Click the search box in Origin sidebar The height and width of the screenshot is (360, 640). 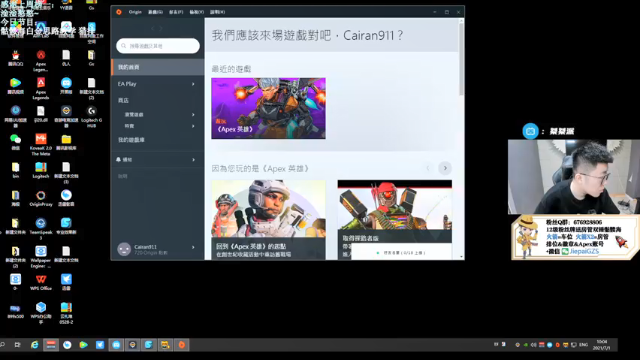158,46
